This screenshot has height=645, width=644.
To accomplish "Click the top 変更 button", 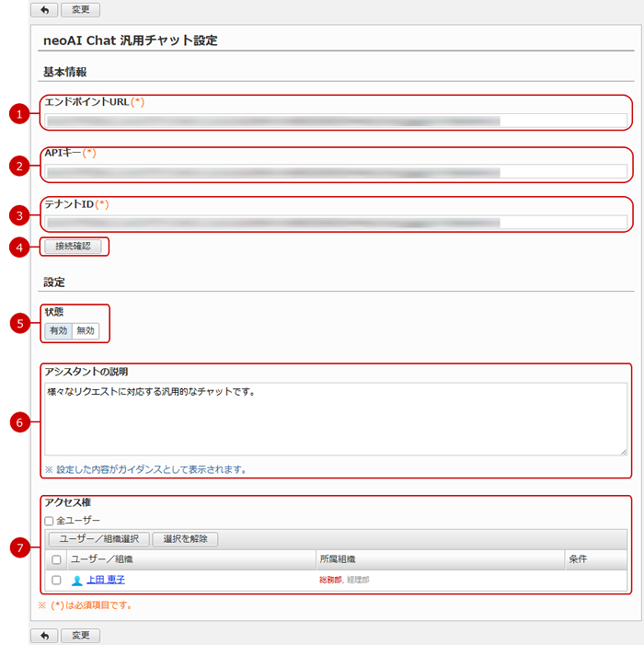I will coord(81,10).
